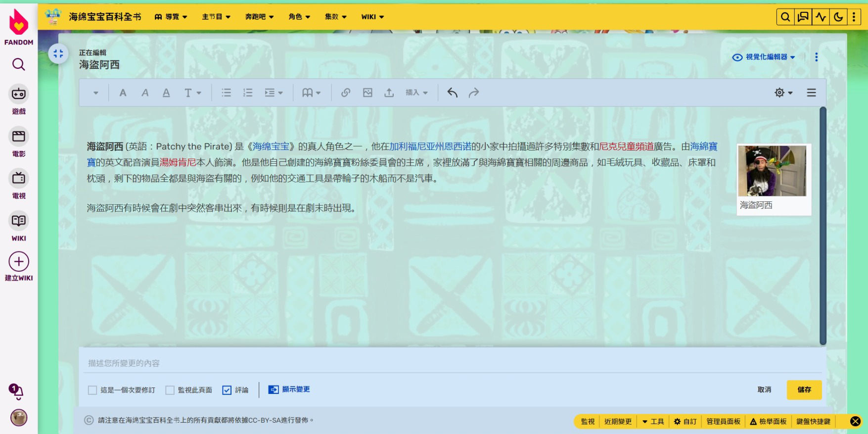Click the wiki search magnifier in the yellow header
868x434 pixels.
(x=785, y=17)
